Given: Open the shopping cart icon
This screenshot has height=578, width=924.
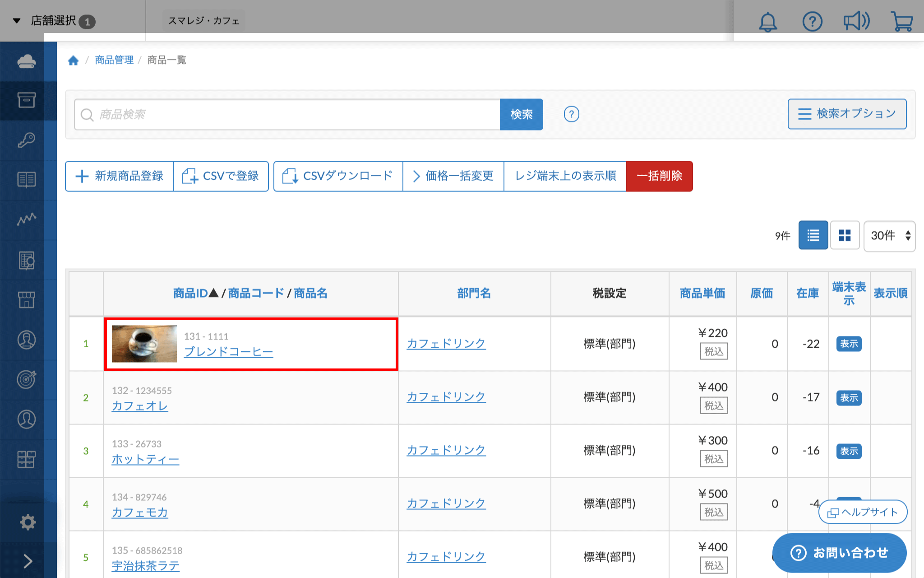Looking at the screenshot, I should [902, 21].
